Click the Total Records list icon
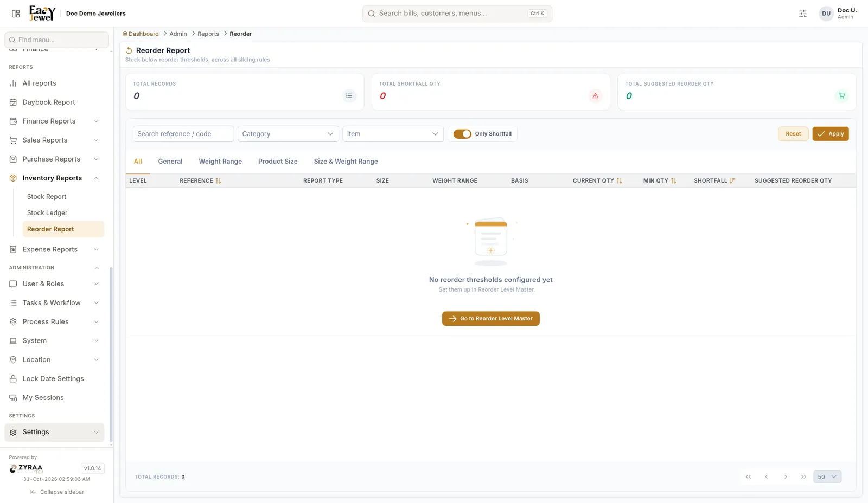 pyautogui.click(x=349, y=96)
